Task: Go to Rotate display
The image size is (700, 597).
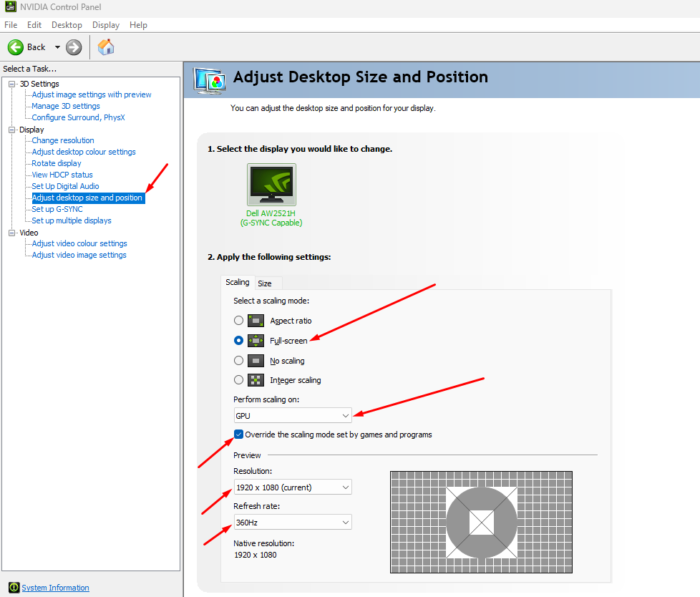Action: point(57,163)
